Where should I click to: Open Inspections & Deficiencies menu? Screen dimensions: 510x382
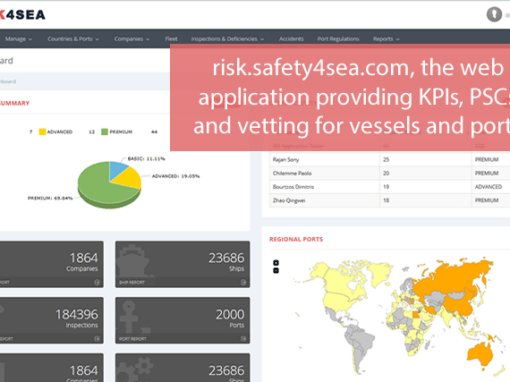click(x=227, y=39)
